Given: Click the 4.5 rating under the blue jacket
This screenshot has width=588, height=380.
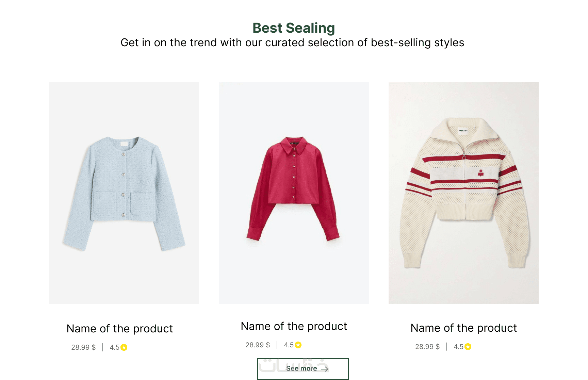Looking at the screenshot, I should (114, 347).
